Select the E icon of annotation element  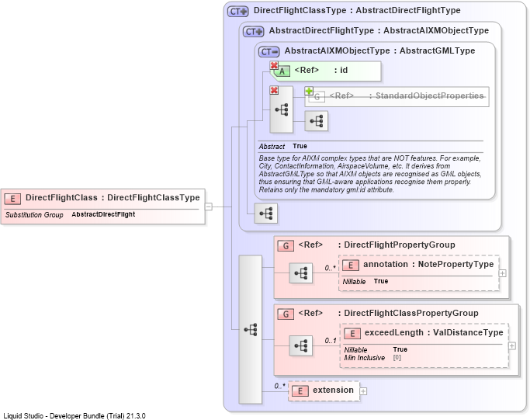[351, 266]
